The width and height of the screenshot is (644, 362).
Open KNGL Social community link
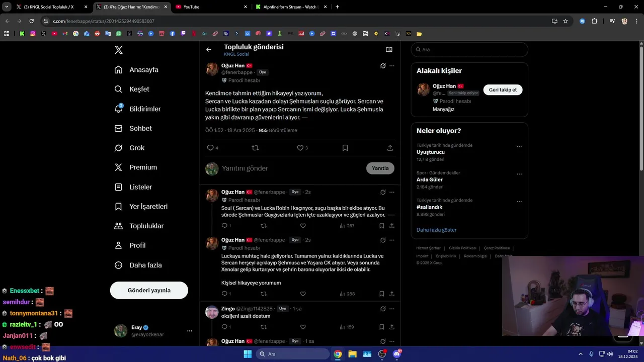pyautogui.click(x=236, y=54)
